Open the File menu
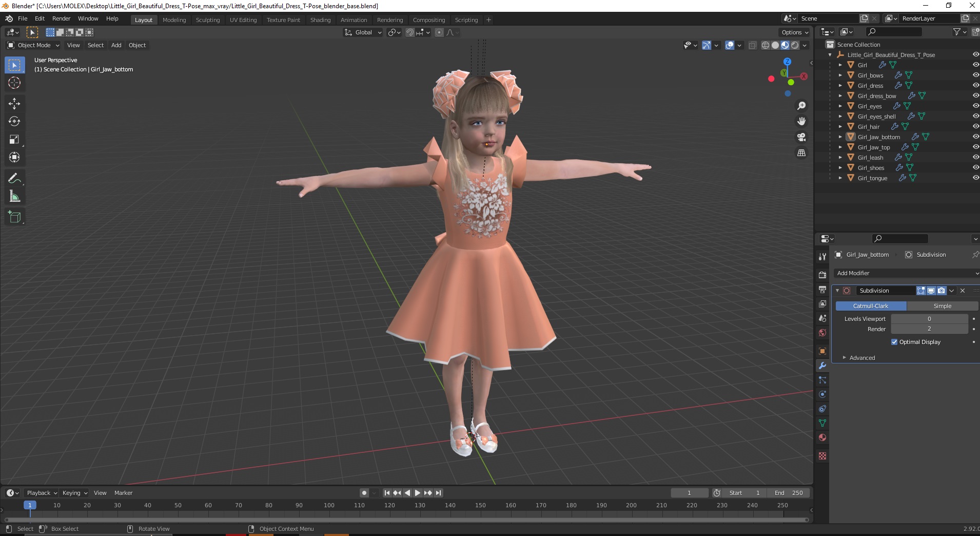The height and width of the screenshot is (536, 980). click(23, 18)
